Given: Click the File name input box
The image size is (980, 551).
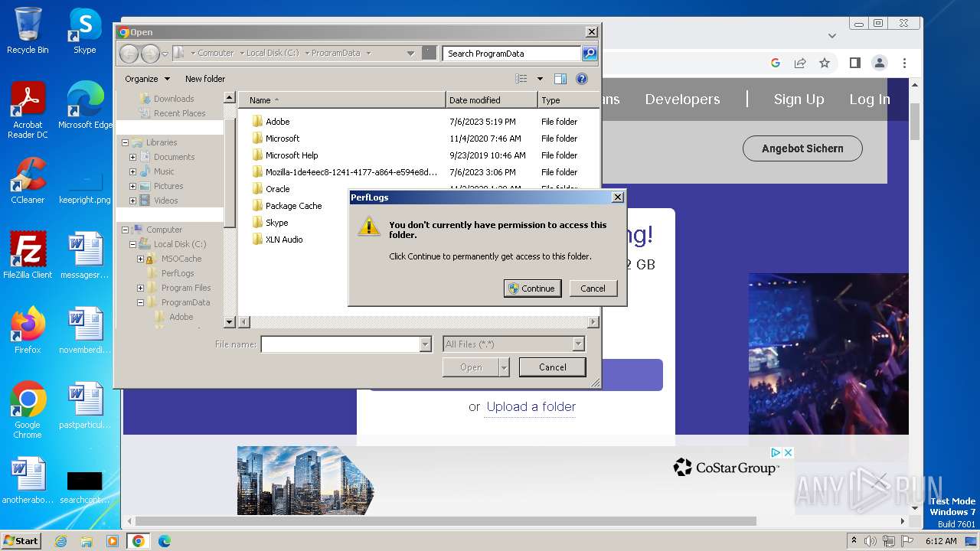Looking at the screenshot, I should tap(341, 344).
